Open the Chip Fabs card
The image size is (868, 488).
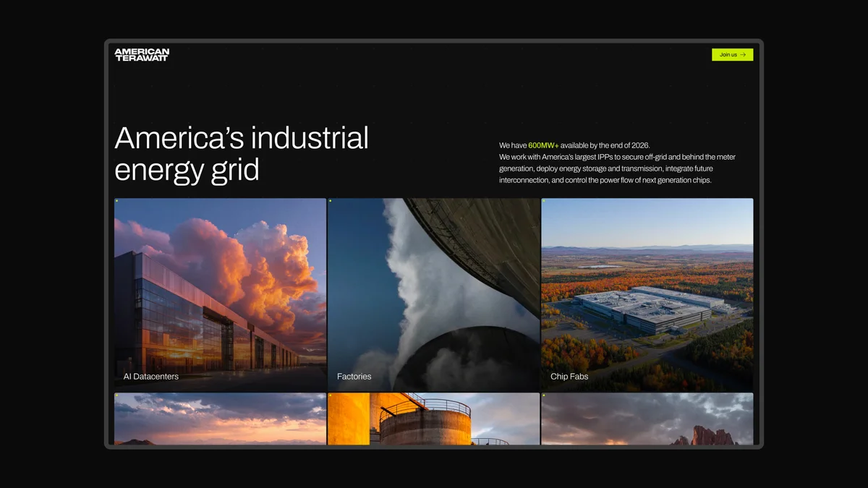click(x=647, y=295)
